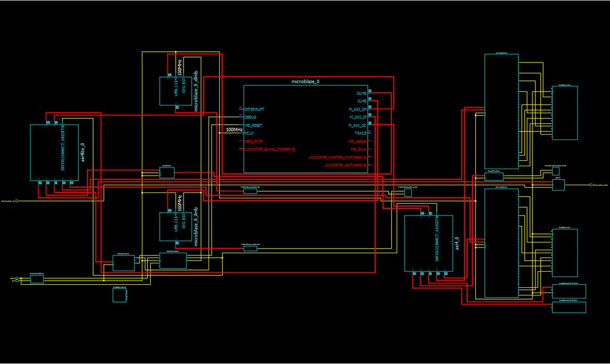Screen dimensions: 610x364
Task: Select the M_AXI_DC pin label
Action: click(357, 126)
